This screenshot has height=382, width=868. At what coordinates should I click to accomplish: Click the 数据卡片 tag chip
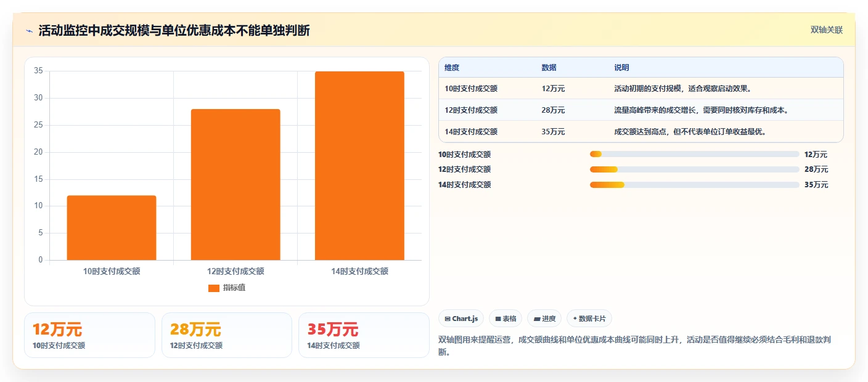tap(589, 319)
